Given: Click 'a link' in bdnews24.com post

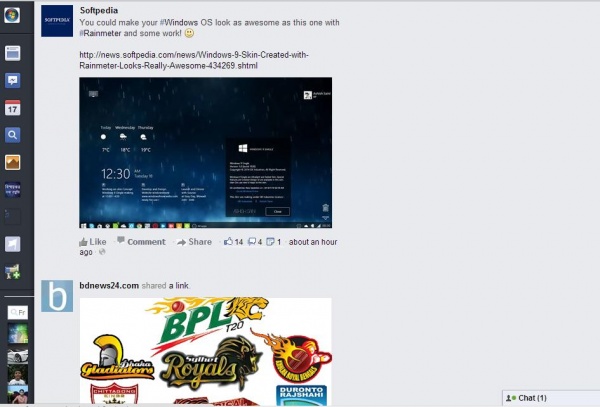Looking at the screenshot, I should click(179, 285).
